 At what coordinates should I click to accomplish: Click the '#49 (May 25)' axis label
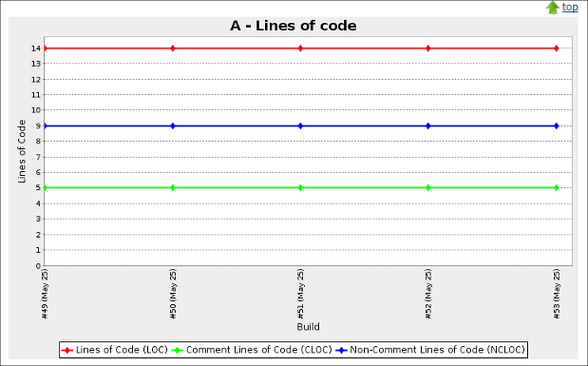pos(45,294)
